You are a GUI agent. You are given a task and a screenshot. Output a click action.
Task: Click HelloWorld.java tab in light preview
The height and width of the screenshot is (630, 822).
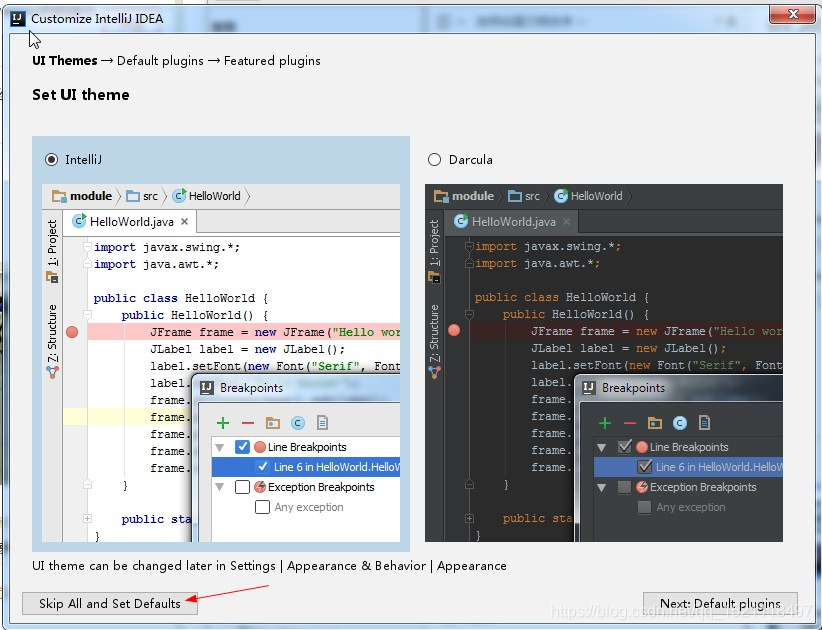click(x=129, y=222)
